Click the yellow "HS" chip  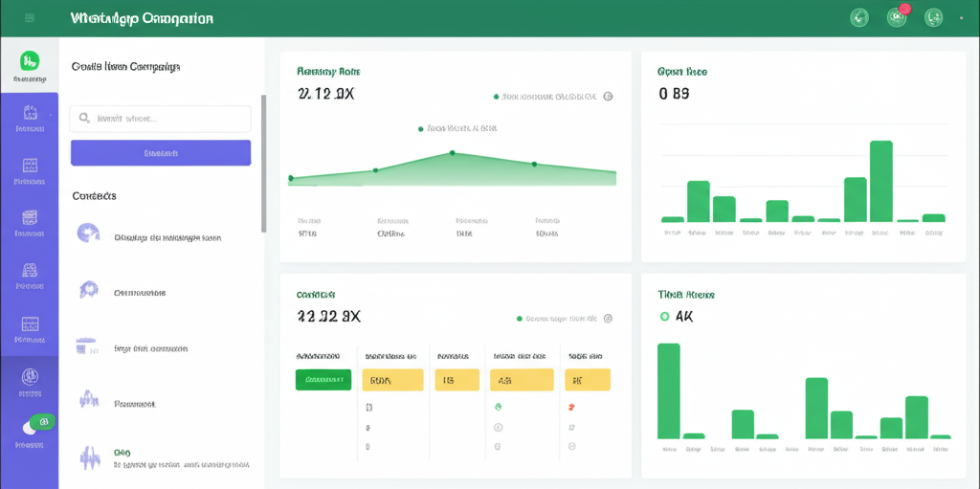coord(457,380)
